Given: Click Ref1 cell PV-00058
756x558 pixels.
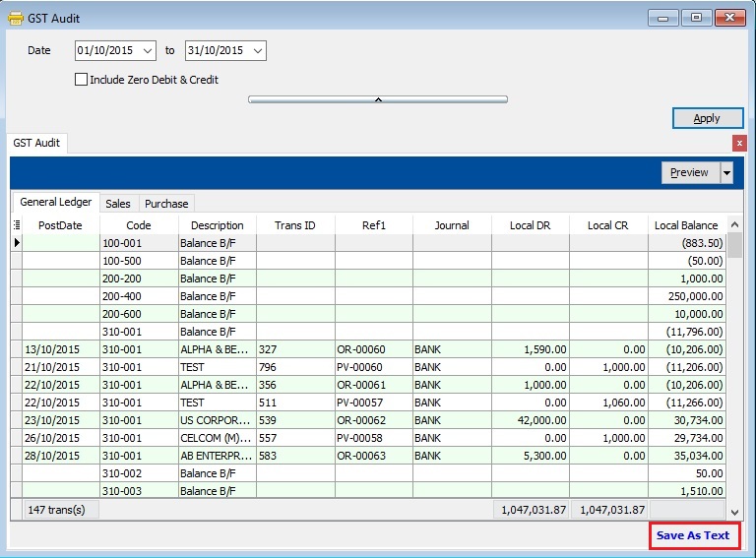Looking at the screenshot, I should pyautogui.click(x=374, y=438).
